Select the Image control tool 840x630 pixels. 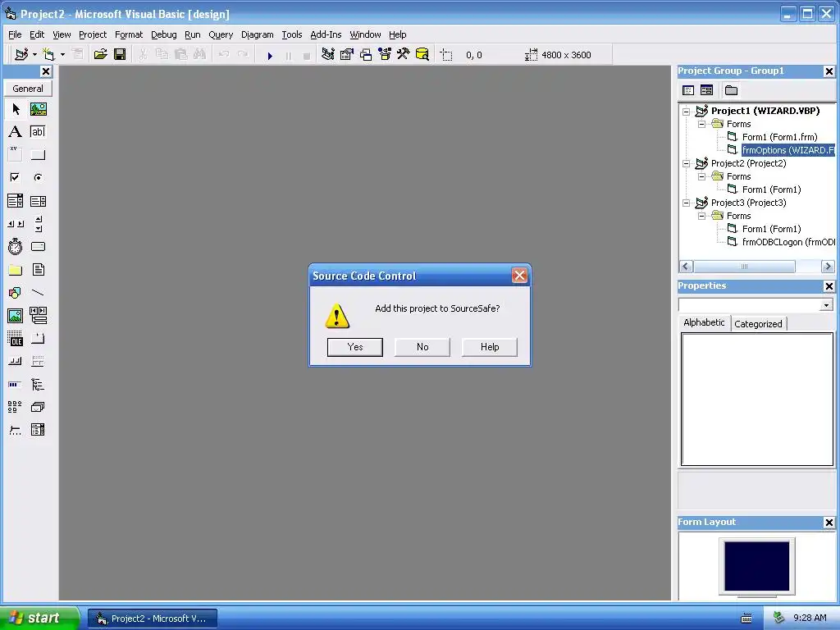coord(16,316)
